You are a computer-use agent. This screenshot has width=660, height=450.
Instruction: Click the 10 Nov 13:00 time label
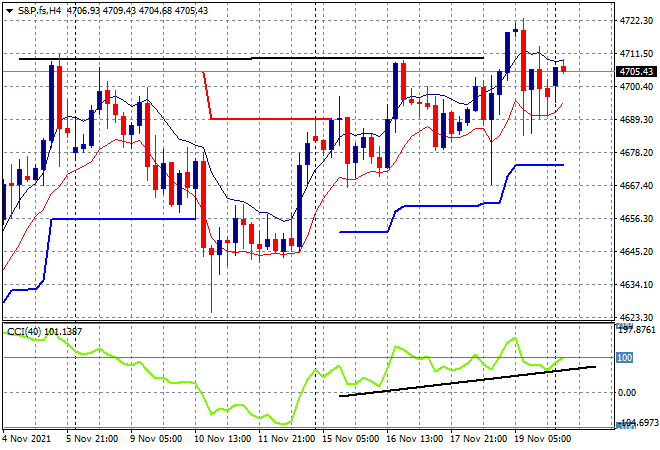pyautogui.click(x=223, y=439)
